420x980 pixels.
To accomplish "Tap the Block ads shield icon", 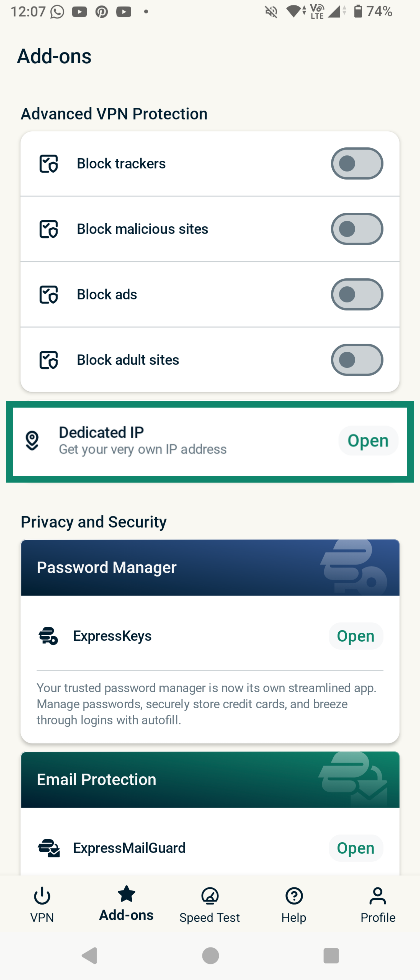I will point(49,294).
